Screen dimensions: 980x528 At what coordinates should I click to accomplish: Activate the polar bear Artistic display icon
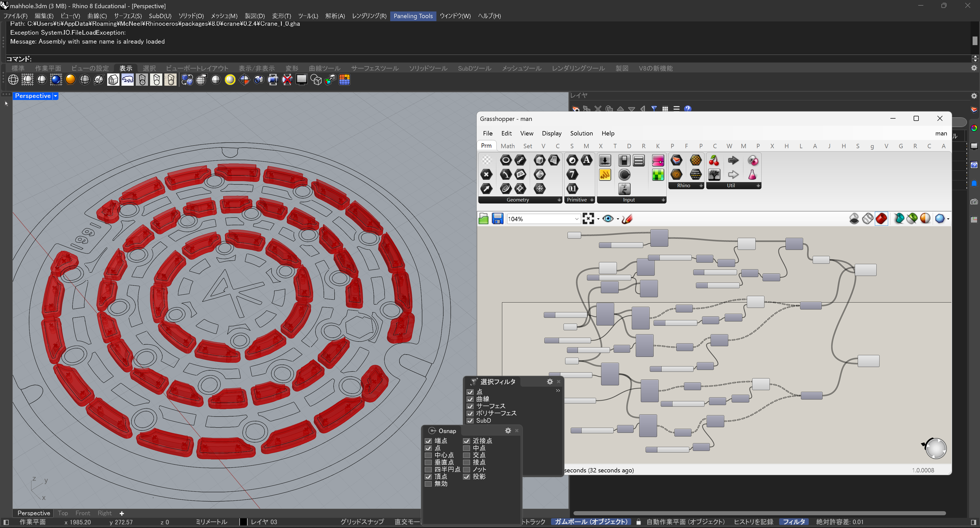(127, 80)
